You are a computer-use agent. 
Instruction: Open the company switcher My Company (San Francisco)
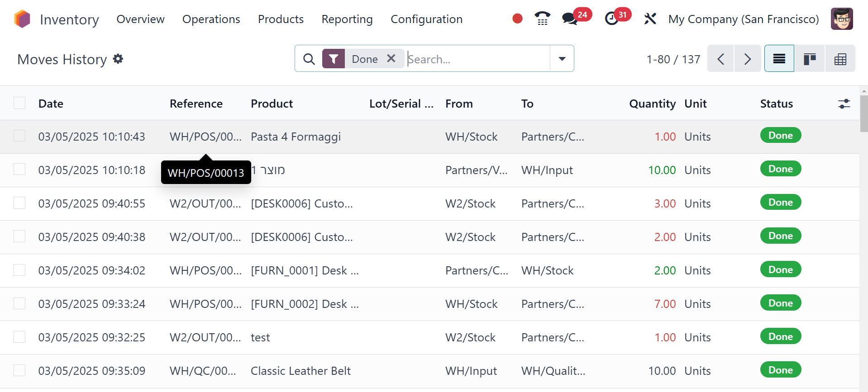pyautogui.click(x=743, y=19)
